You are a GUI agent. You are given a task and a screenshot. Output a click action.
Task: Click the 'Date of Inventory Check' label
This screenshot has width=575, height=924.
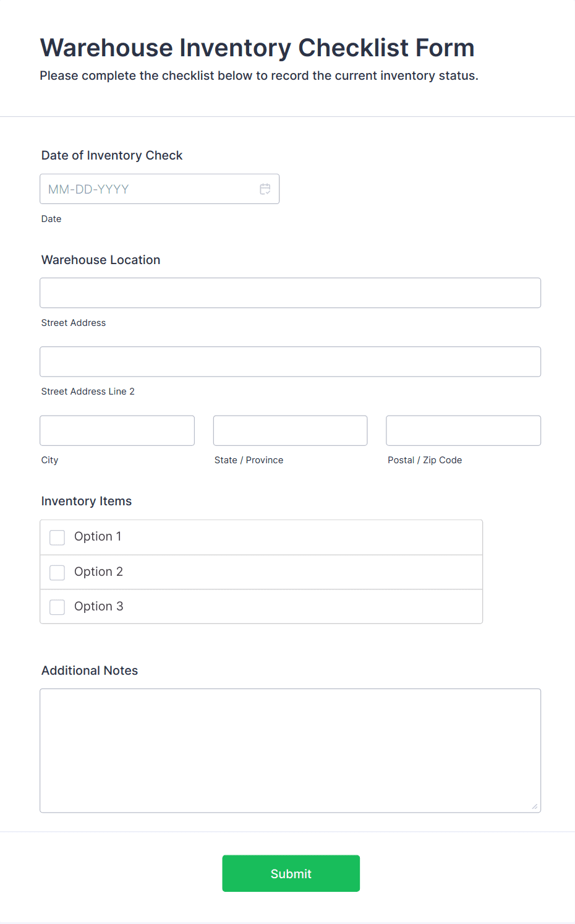click(112, 156)
